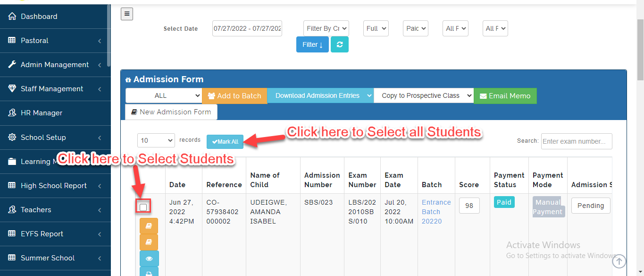The height and width of the screenshot is (276, 644).
Task: Open Download Admission Entries dropdown
Action: (x=320, y=95)
